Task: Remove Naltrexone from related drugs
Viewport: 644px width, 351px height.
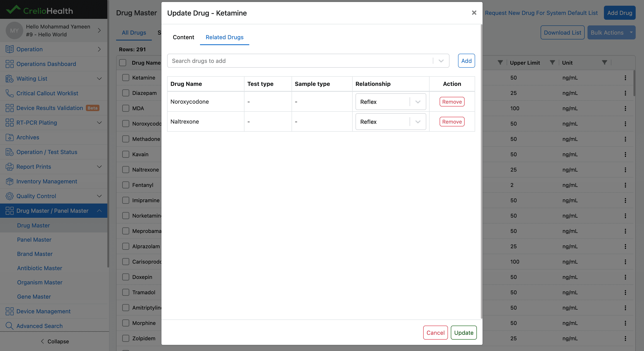Action: [x=452, y=122]
